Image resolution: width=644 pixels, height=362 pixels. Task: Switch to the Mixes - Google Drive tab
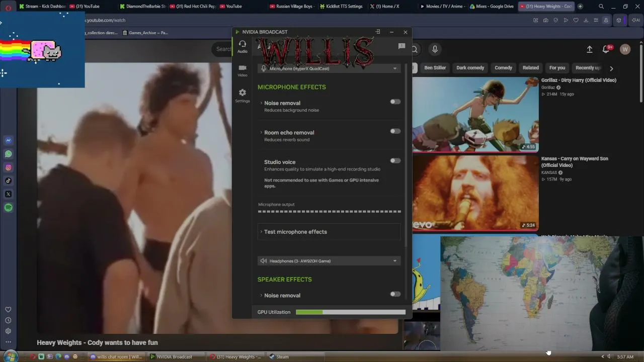(x=491, y=7)
